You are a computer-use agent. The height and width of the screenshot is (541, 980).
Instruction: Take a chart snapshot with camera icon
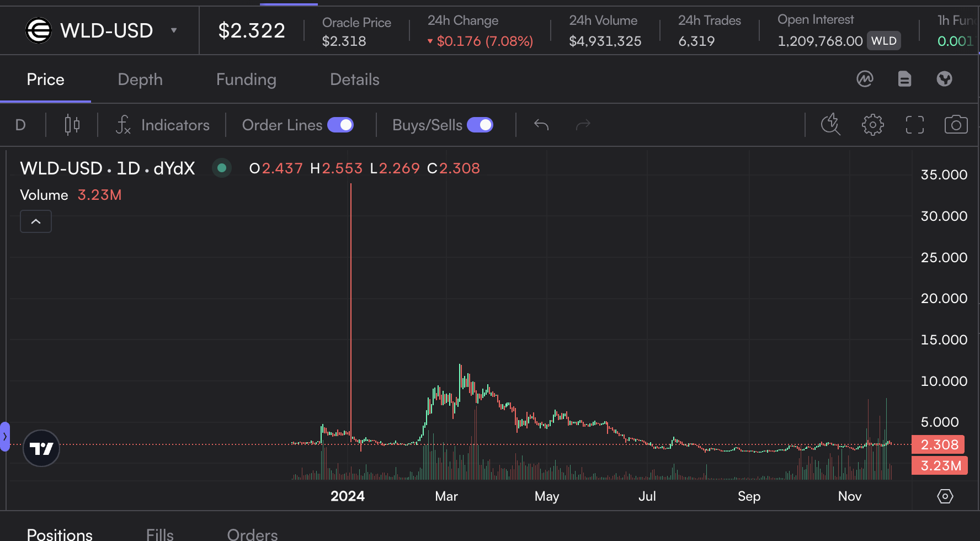tap(956, 125)
